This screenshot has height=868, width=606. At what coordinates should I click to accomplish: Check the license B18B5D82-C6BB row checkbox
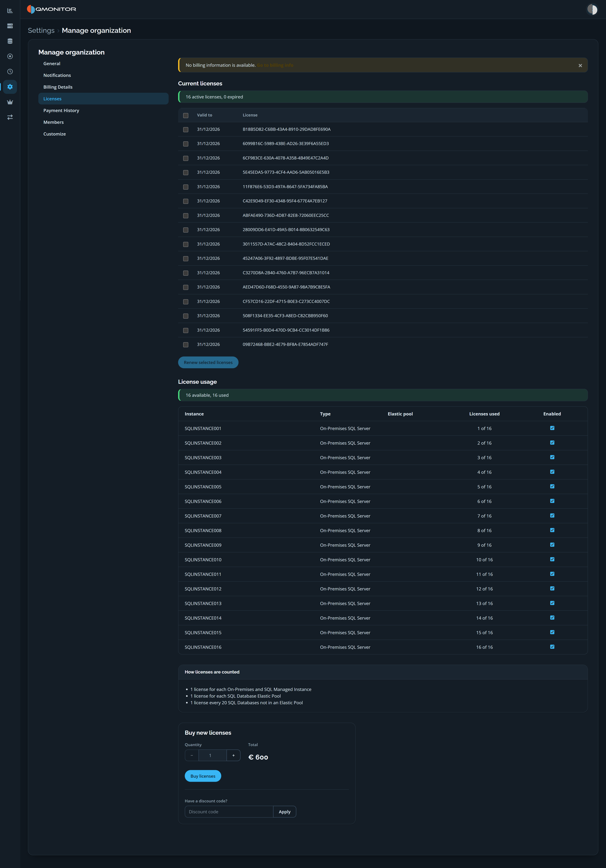click(x=186, y=130)
